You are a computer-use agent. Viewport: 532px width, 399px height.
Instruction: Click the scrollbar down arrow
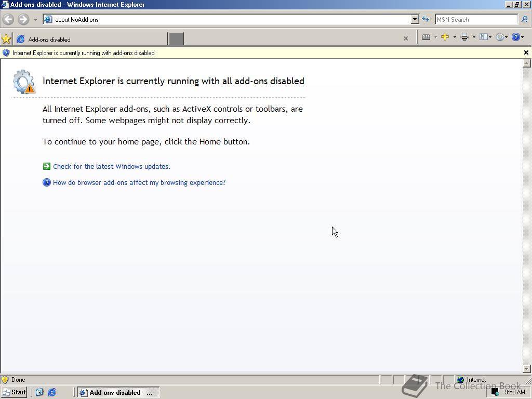527,368
